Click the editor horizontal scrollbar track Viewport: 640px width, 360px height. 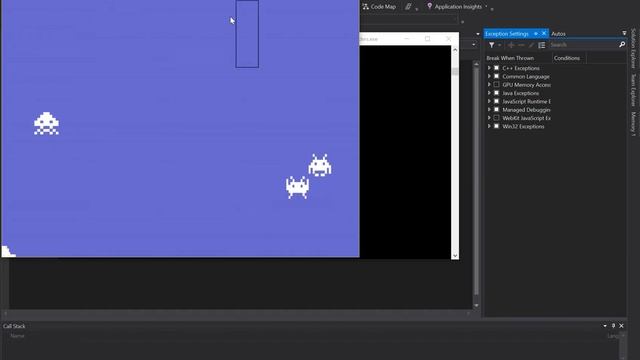237,313
